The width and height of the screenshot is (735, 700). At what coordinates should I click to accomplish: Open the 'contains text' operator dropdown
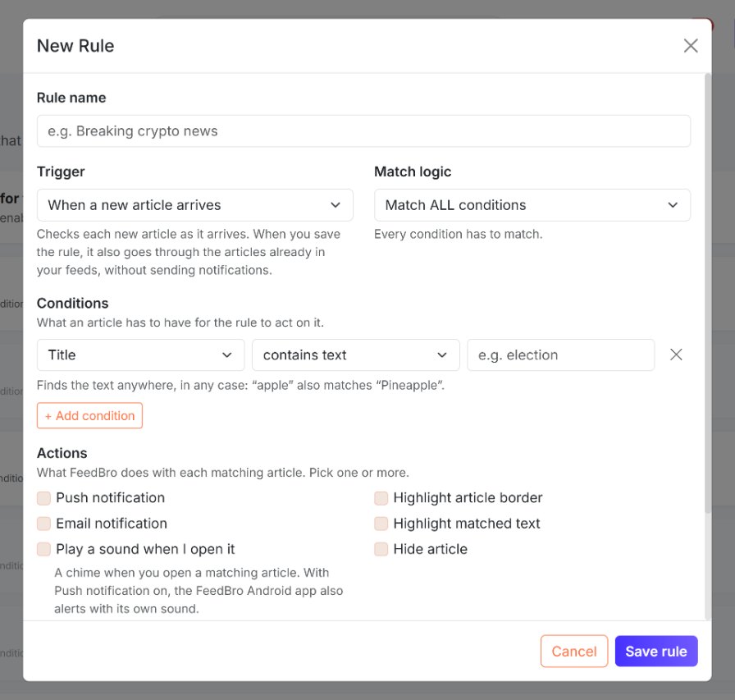(x=356, y=355)
